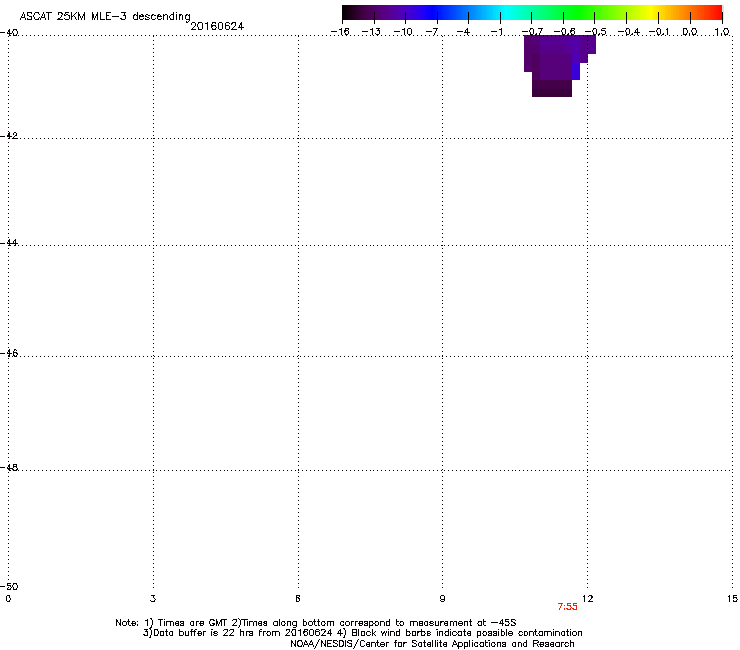Click the 1.0 color scale label
Viewport: 740px width, 650px height.
(722, 32)
